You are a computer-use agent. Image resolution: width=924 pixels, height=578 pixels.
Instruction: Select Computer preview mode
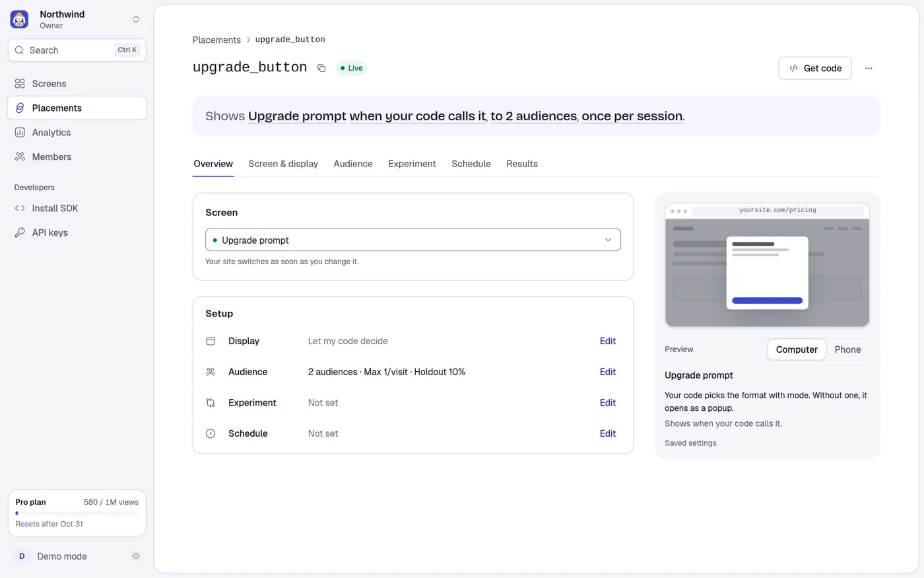[x=797, y=349]
